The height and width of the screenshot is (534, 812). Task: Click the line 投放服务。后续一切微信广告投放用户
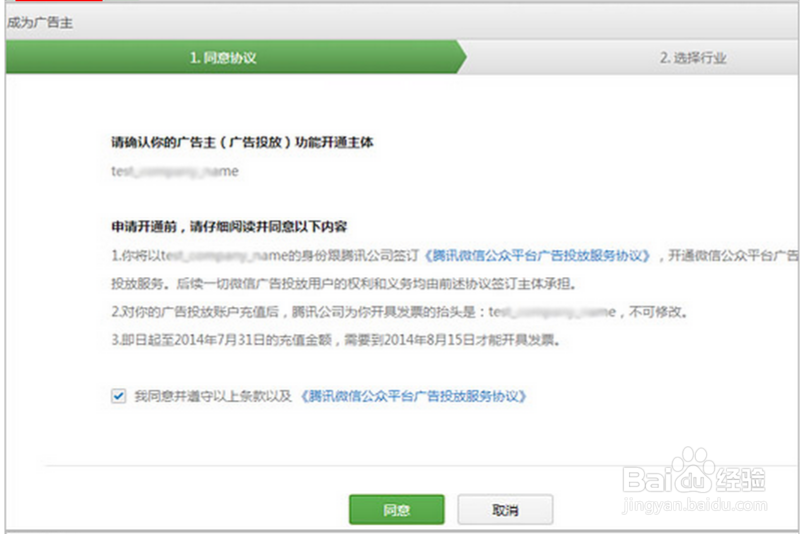(x=343, y=284)
